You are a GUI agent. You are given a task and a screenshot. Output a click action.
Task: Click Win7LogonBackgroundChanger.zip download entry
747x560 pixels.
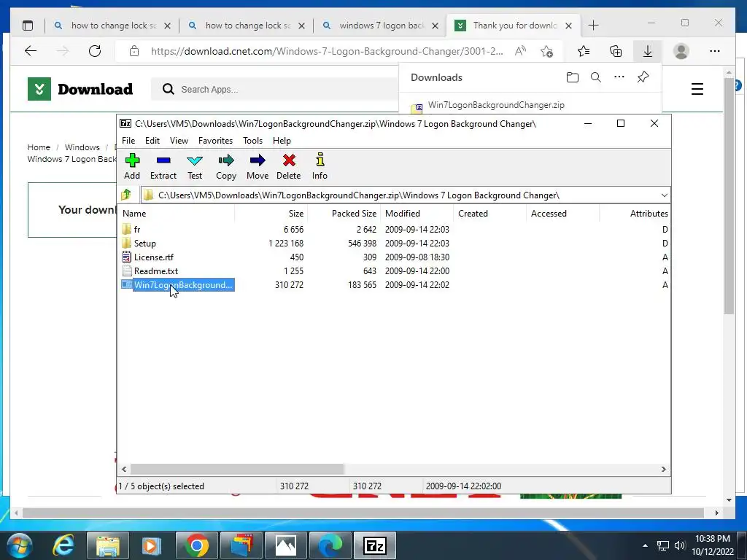pos(496,105)
